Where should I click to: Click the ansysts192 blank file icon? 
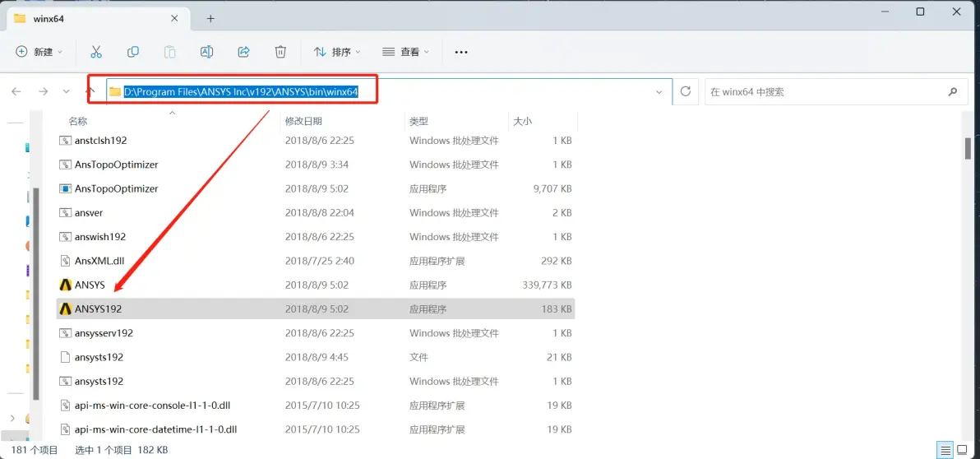tap(66, 357)
